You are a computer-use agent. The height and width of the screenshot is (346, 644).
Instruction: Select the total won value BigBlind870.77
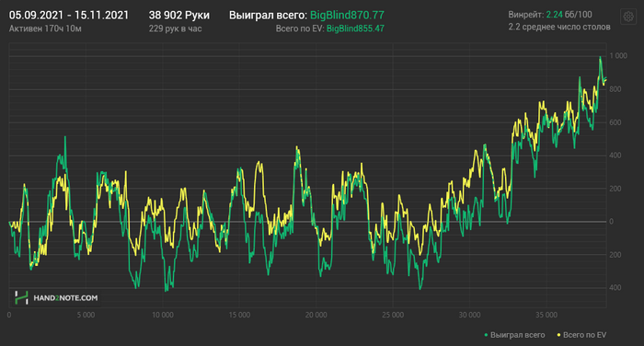(347, 16)
